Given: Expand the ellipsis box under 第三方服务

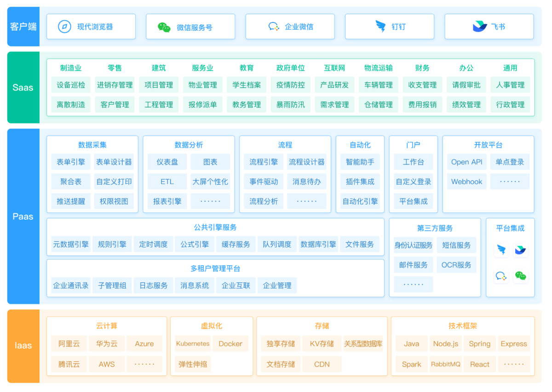Looking at the screenshot, I should (x=413, y=284).
